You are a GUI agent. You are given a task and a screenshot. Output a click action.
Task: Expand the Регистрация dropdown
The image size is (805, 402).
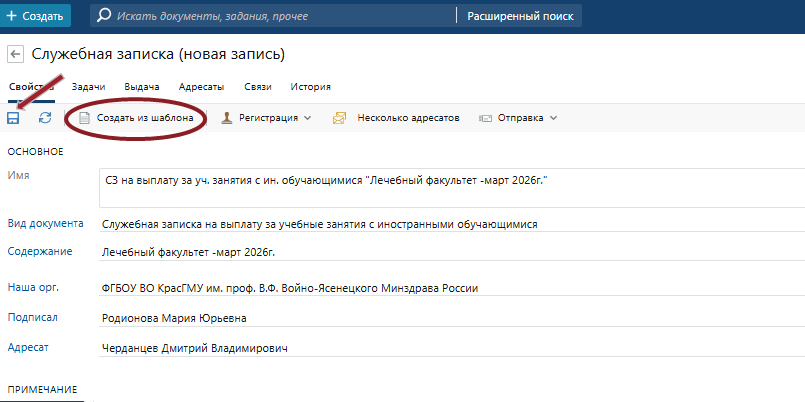coord(267,118)
